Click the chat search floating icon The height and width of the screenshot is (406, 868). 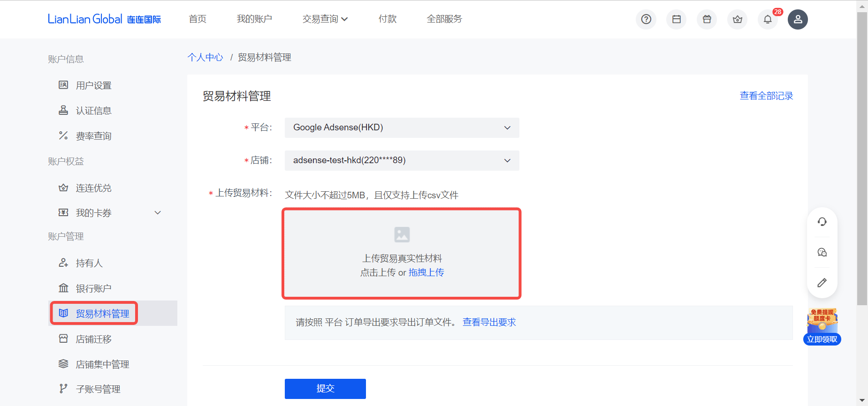point(822,252)
